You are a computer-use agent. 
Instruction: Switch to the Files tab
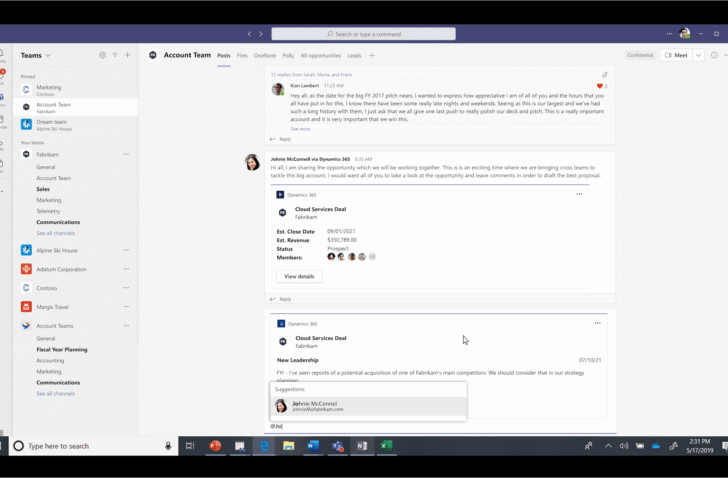(242, 56)
